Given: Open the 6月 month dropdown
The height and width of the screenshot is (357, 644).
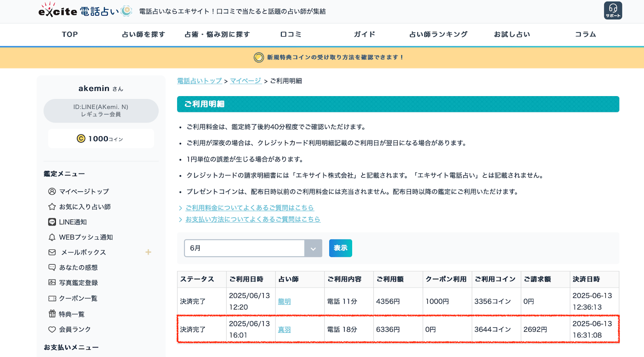Looking at the screenshot, I should (x=244, y=248).
